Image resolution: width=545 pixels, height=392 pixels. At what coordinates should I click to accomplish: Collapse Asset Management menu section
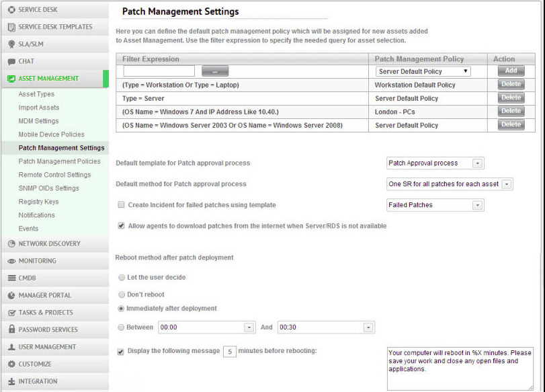tap(55, 79)
